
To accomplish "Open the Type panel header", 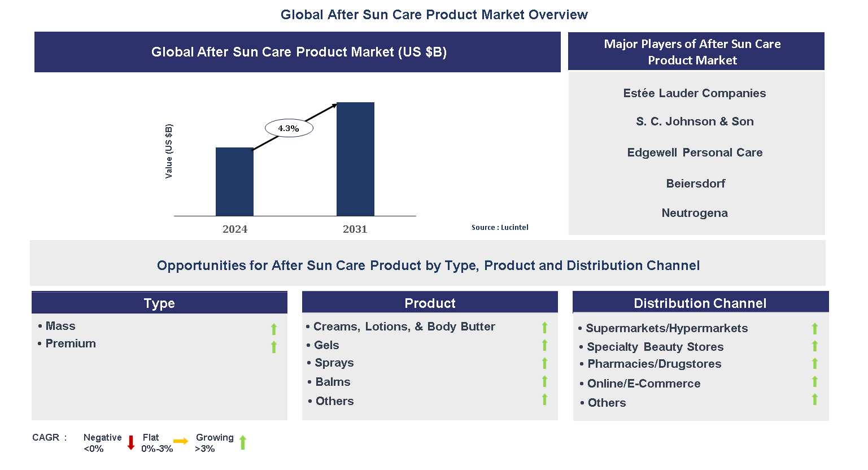I will click(159, 303).
